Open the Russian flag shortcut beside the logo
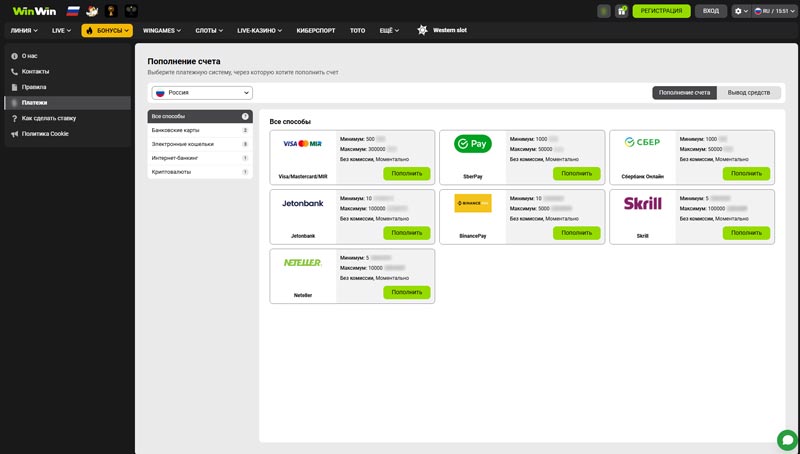Image resolution: width=800 pixels, height=454 pixels. pos(72,11)
